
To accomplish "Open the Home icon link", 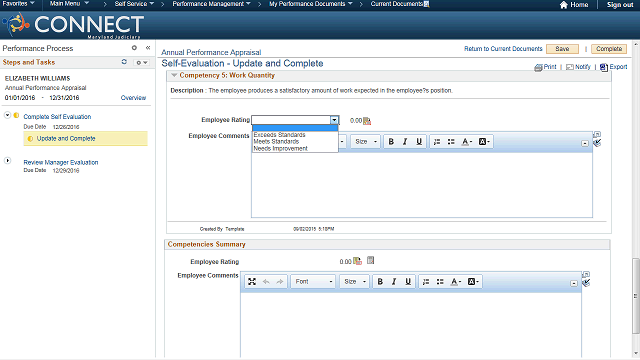I will pyautogui.click(x=564, y=5).
